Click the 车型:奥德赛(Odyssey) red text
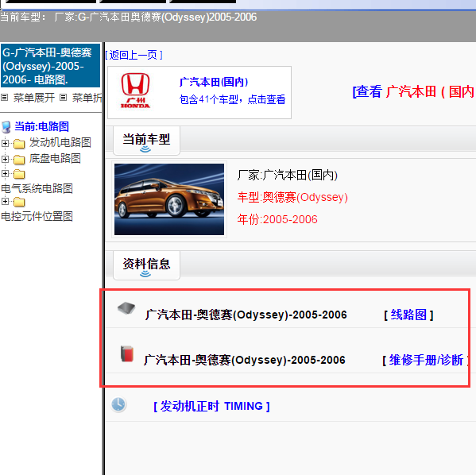This screenshot has height=475, width=476. click(x=292, y=197)
